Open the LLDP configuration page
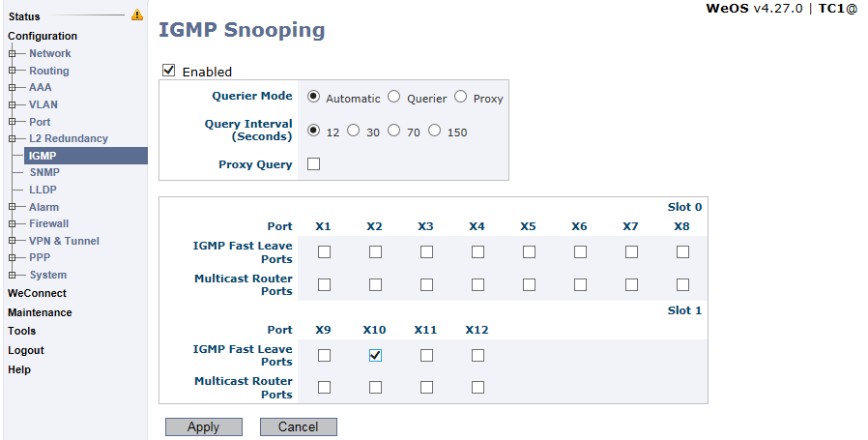 point(43,190)
